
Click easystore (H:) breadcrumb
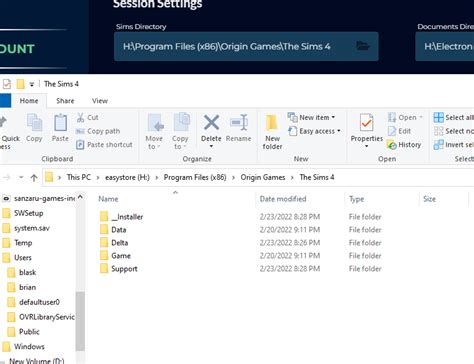(x=127, y=177)
